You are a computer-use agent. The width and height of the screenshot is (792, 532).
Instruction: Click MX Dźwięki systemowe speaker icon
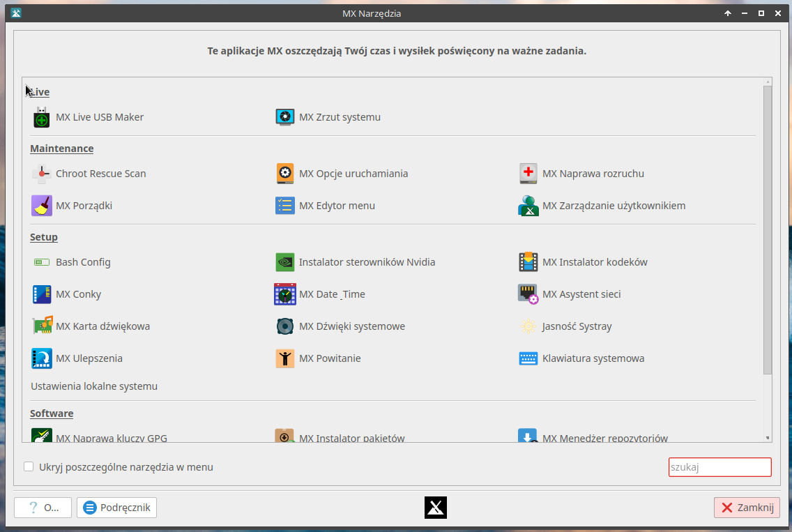click(285, 326)
